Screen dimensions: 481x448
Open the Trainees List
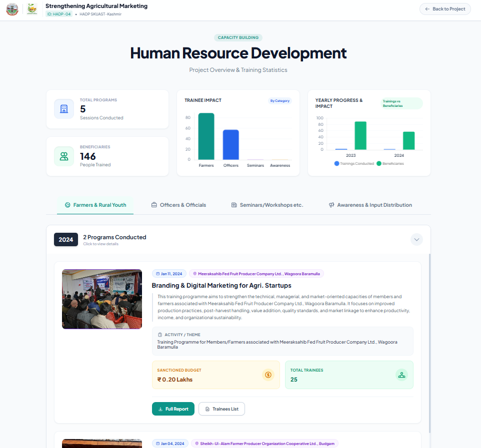point(221,409)
